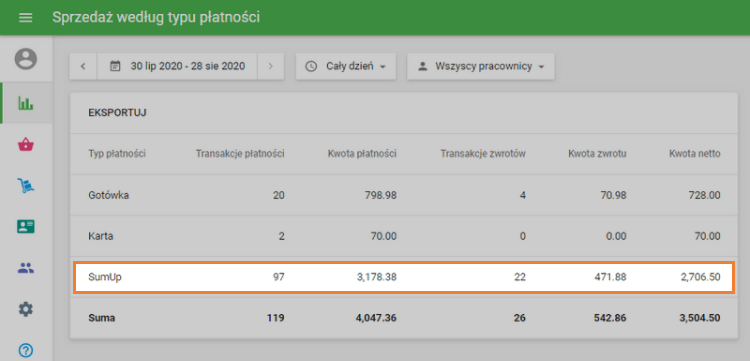
Task: Open the Items basket icon in sidebar
Action: point(26,144)
